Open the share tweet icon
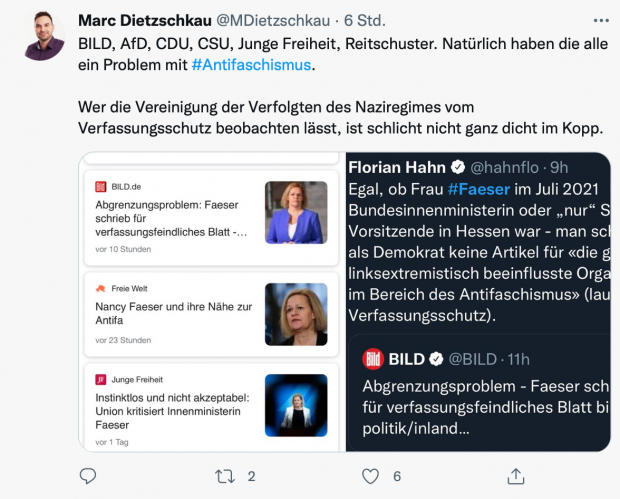 [x=516, y=476]
